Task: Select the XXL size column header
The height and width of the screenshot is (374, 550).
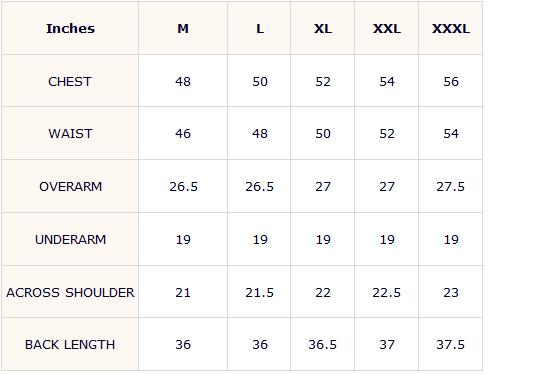Action: [387, 28]
